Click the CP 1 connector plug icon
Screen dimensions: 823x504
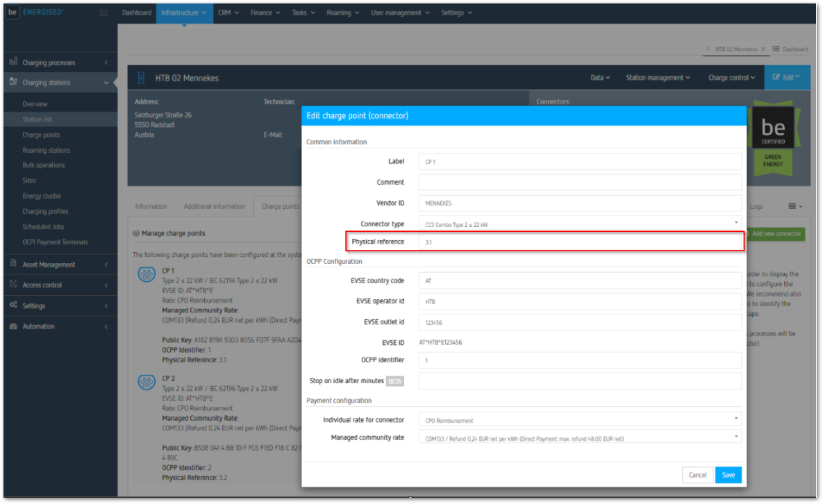point(147,275)
